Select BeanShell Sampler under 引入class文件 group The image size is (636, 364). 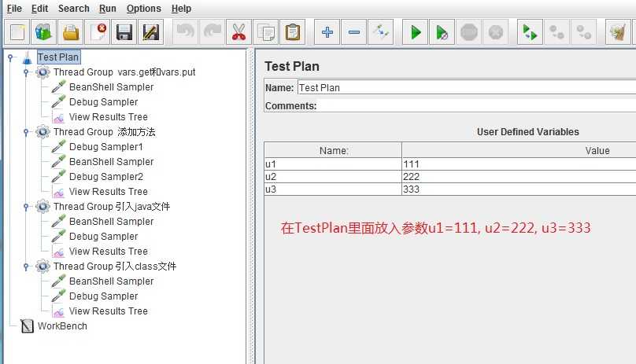[x=111, y=281]
